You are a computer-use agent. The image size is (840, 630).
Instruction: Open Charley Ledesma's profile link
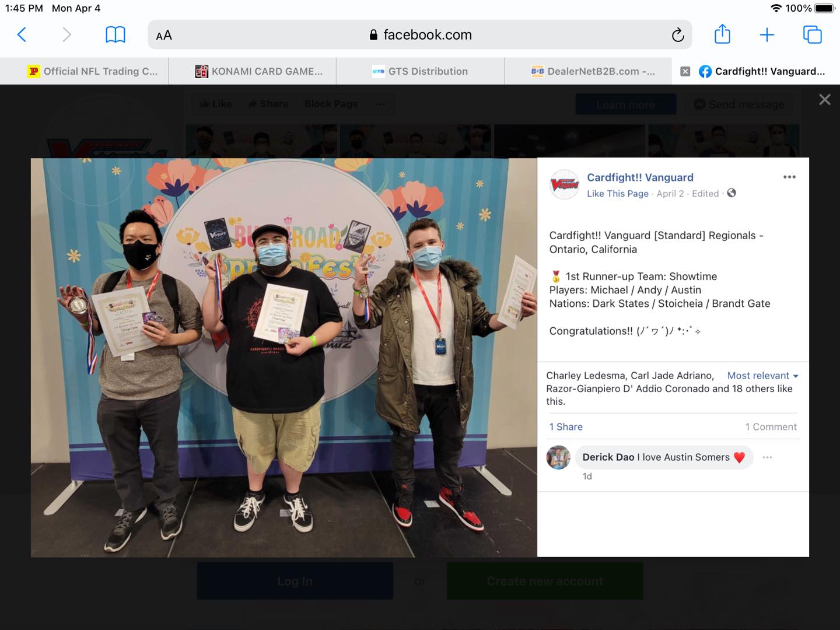click(586, 376)
